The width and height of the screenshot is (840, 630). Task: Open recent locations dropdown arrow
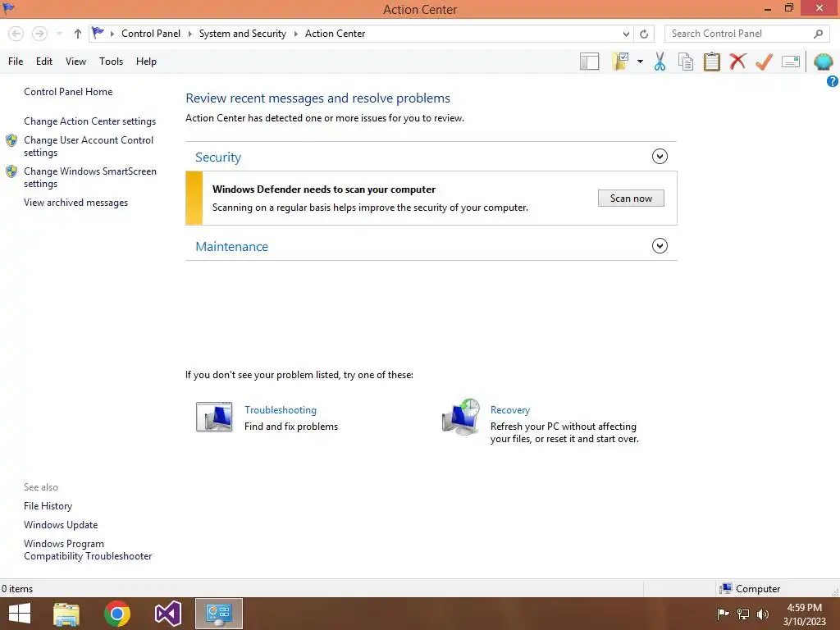(x=59, y=34)
